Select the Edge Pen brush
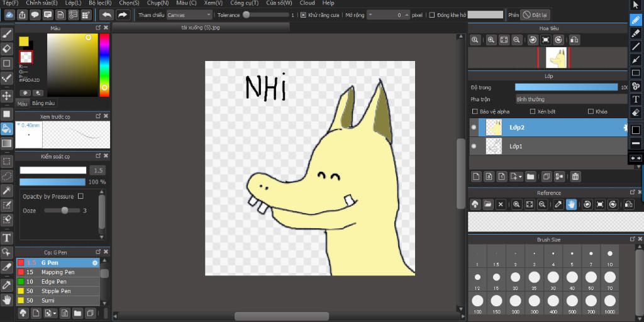 pyautogui.click(x=58, y=282)
